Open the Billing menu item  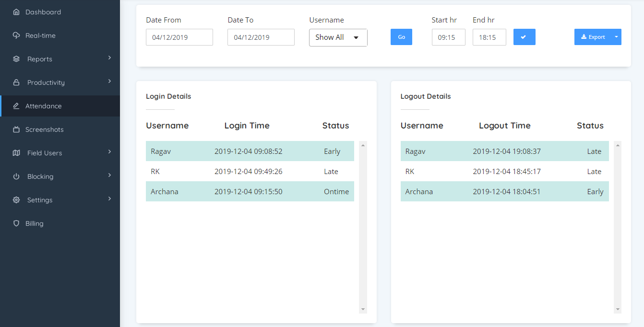[35, 223]
